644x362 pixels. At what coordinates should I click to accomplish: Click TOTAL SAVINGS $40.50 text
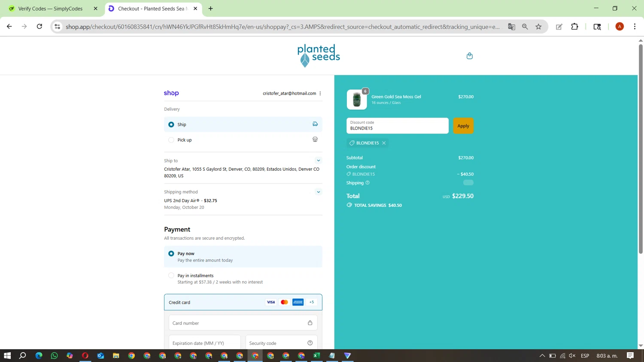tap(378, 205)
